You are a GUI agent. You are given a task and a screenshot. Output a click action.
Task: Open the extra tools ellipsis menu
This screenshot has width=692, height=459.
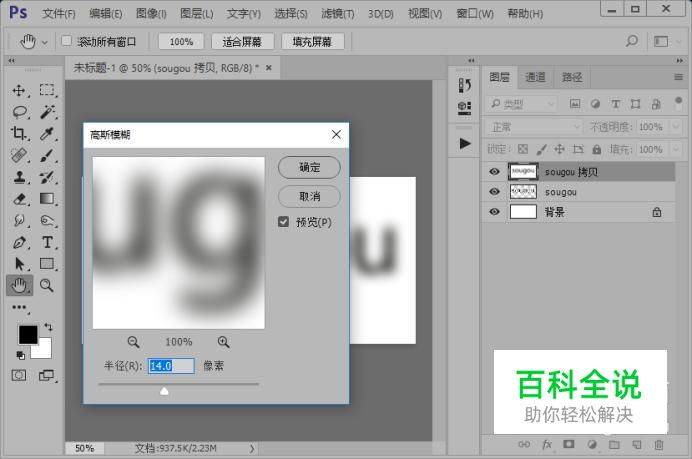[x=19, y=307]
